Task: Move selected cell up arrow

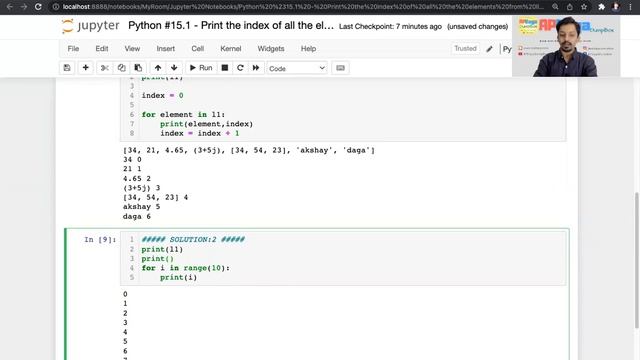Action: click(x=158, y=68)
